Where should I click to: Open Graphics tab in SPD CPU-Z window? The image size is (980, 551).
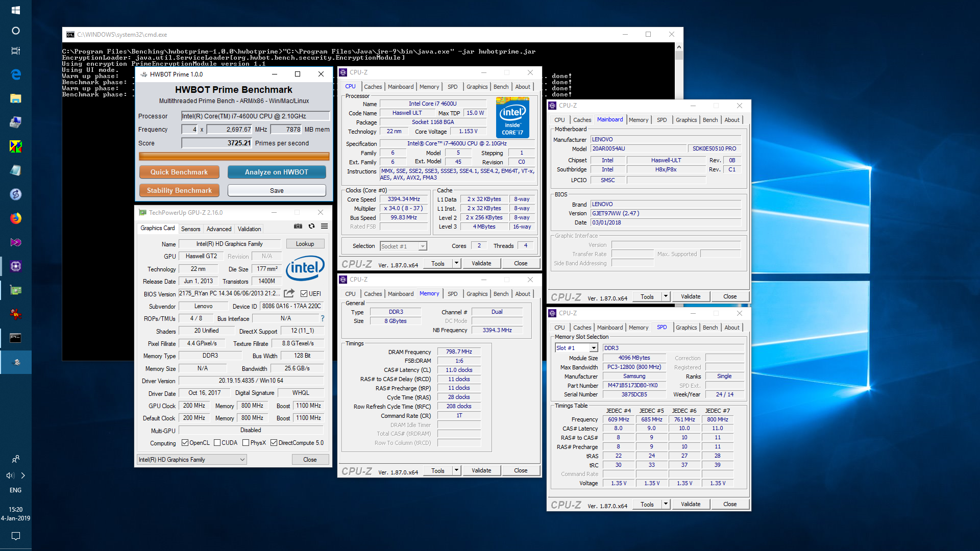coord(686,328)
